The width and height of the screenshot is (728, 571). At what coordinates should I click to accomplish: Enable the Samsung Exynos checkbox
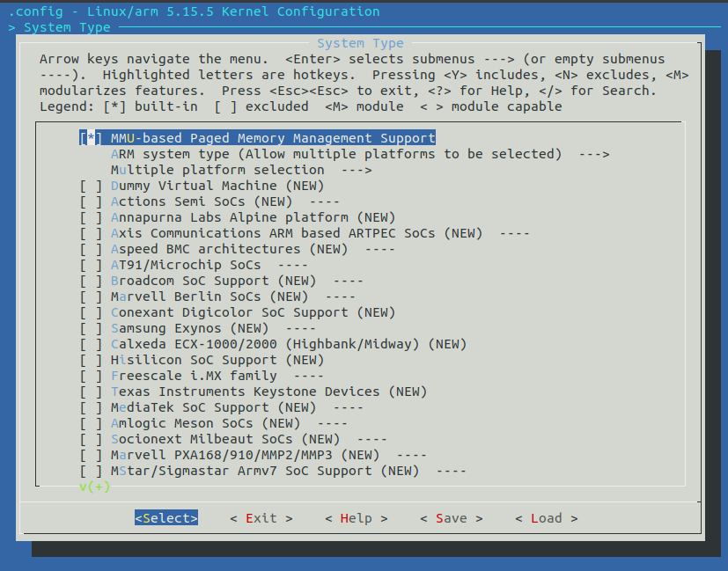[91, 328]
